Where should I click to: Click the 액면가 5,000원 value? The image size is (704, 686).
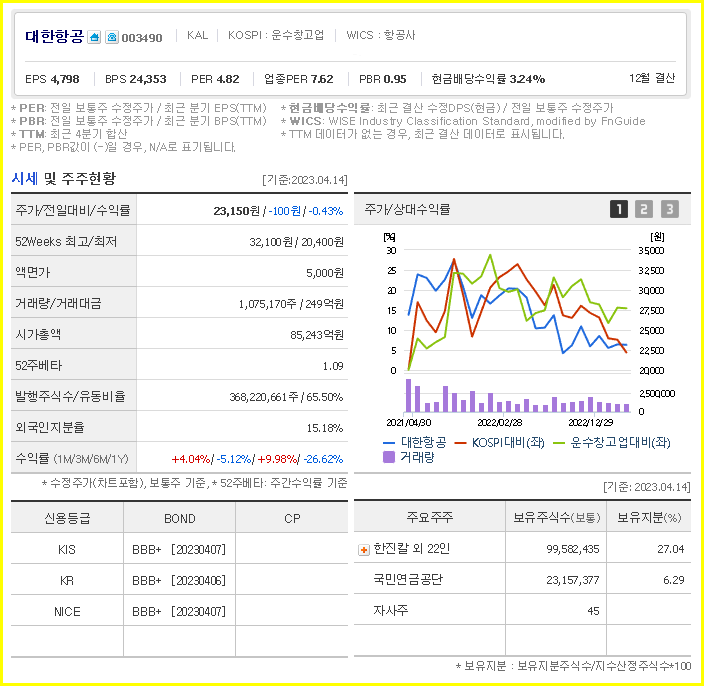(x=325, y=273)
